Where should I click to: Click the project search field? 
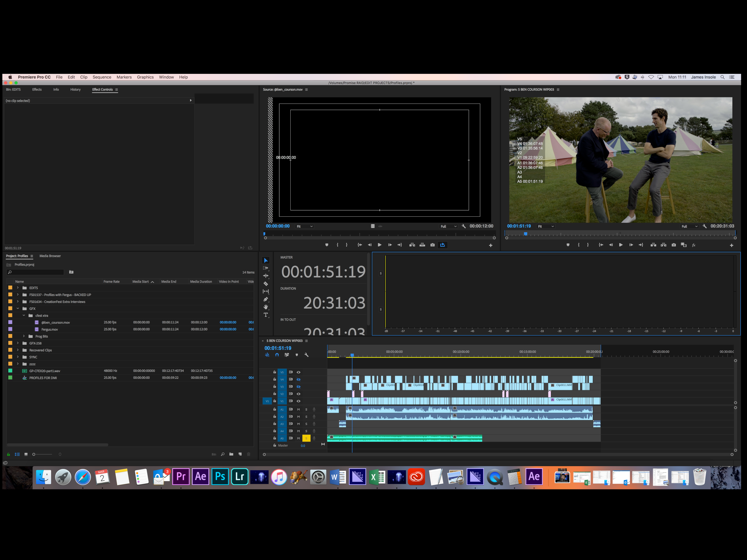36,272
